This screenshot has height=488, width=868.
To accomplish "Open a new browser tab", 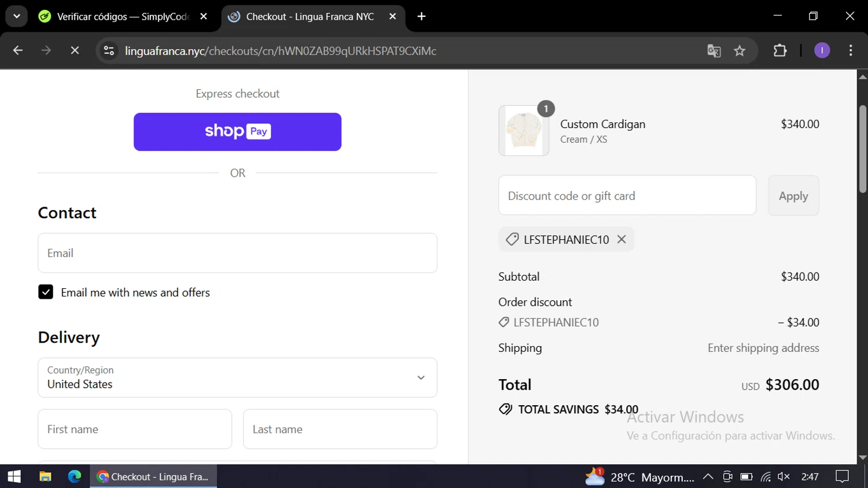I will (422, 17).
